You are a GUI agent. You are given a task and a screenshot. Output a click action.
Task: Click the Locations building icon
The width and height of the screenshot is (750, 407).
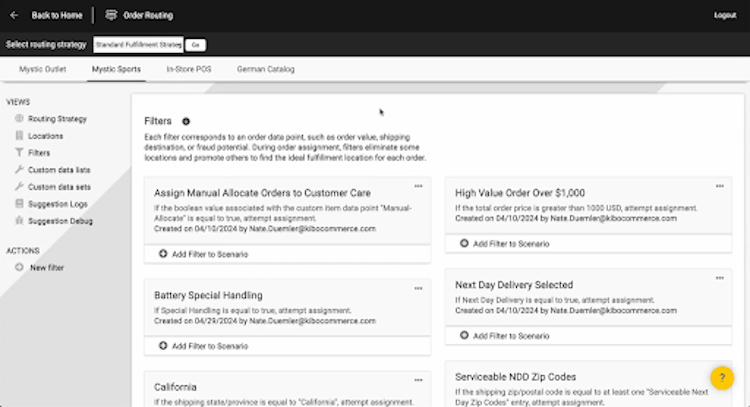point(19,136)
